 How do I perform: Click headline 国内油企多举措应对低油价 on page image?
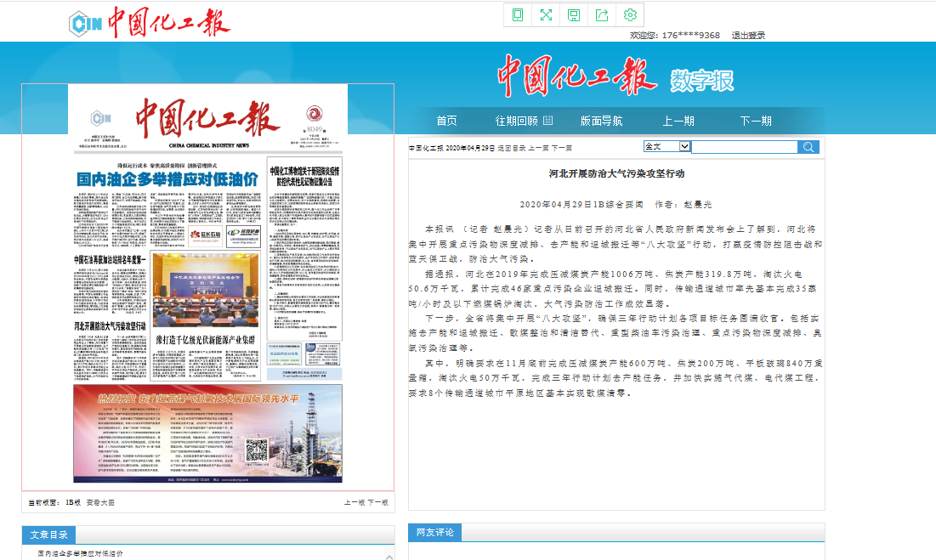point(167,180)
